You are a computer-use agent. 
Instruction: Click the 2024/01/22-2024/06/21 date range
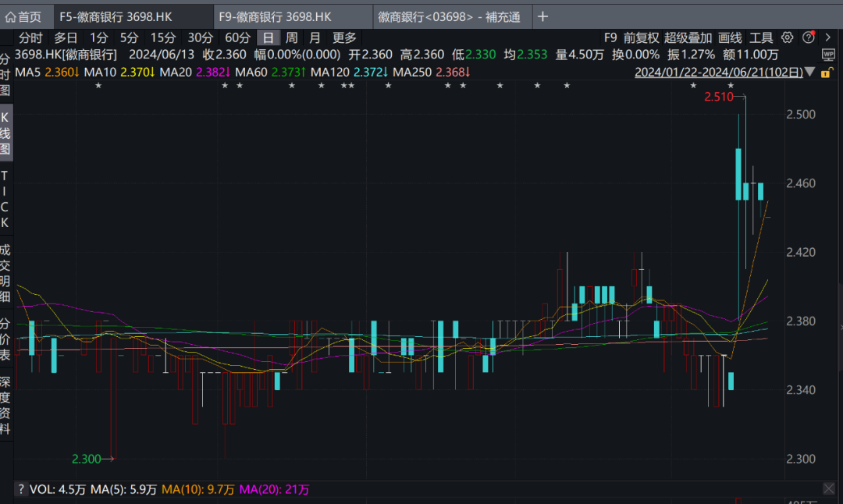[718, 73]
